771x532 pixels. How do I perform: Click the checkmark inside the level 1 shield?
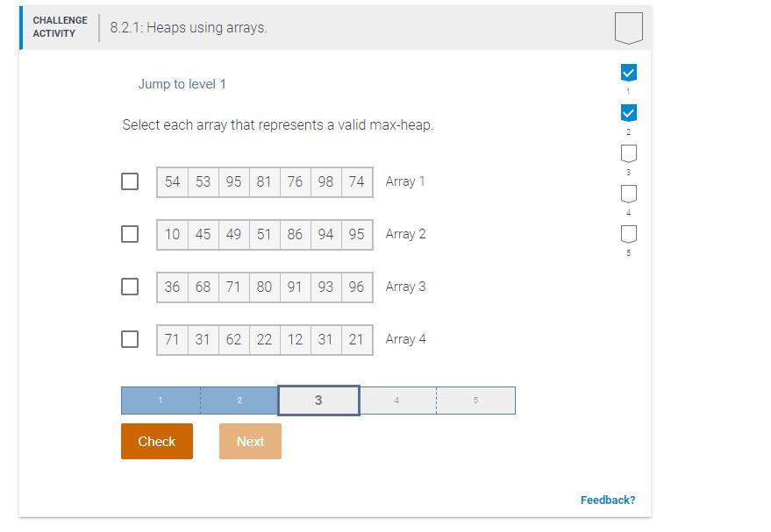point(628,73)
